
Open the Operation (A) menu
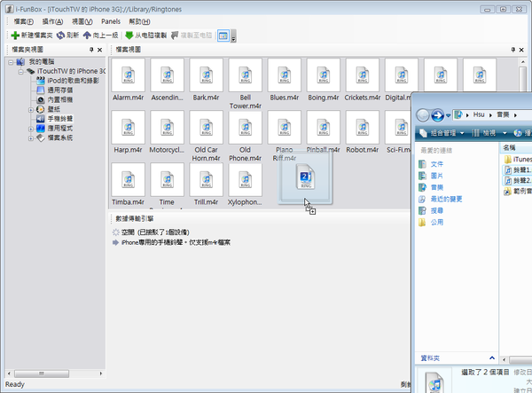tap(52, 21)
